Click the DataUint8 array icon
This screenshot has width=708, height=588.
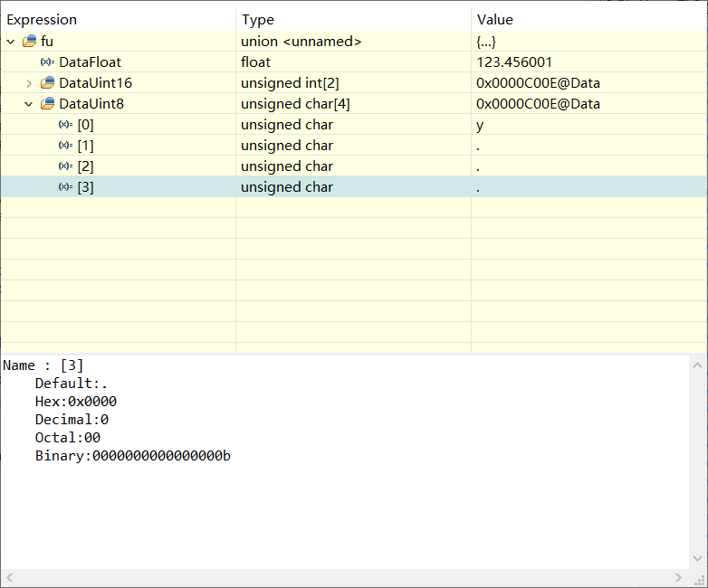(48, 104)
